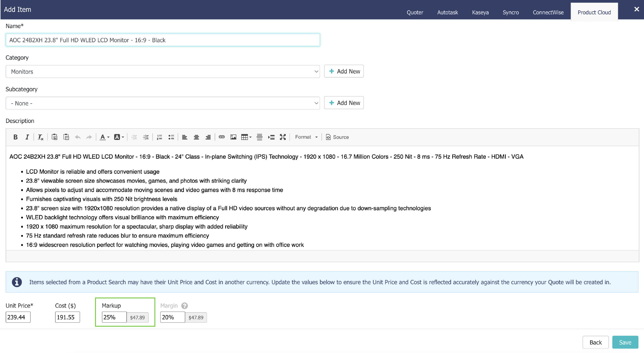Open the ConnectWise tab
Image resolution: width=644 pixels, height=353 pixels.
click(x=548, y=12)
